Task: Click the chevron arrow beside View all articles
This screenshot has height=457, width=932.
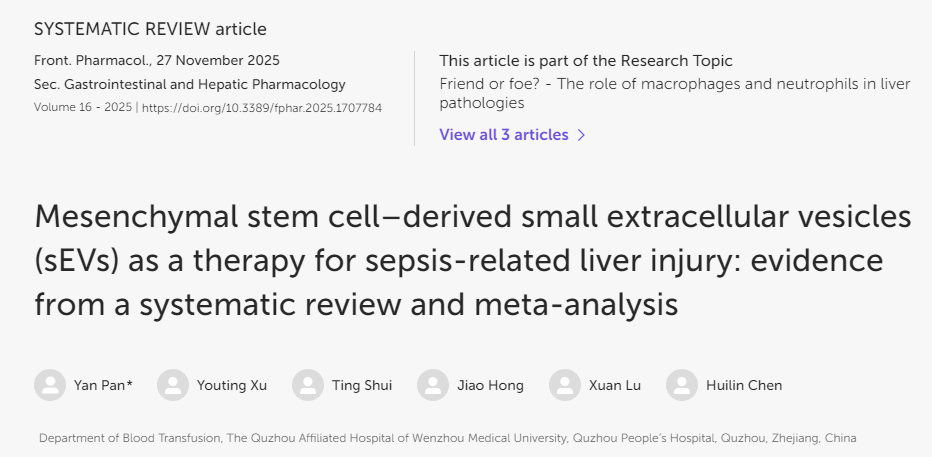Action: point(582,135)
